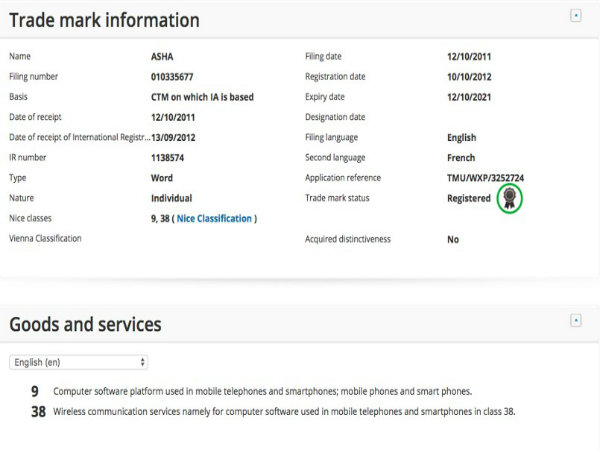Select Nice classes value 9, 38
Screen dimensions: 600x450
click(160, 218)
